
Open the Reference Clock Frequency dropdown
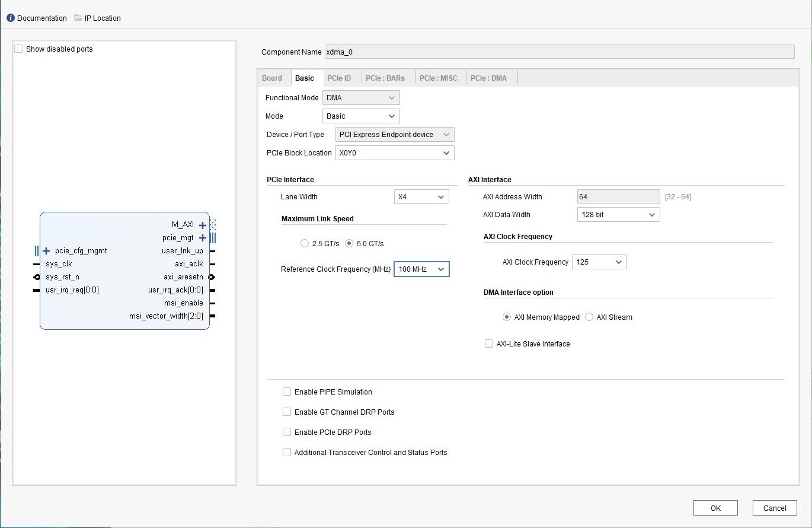(421, 269)
